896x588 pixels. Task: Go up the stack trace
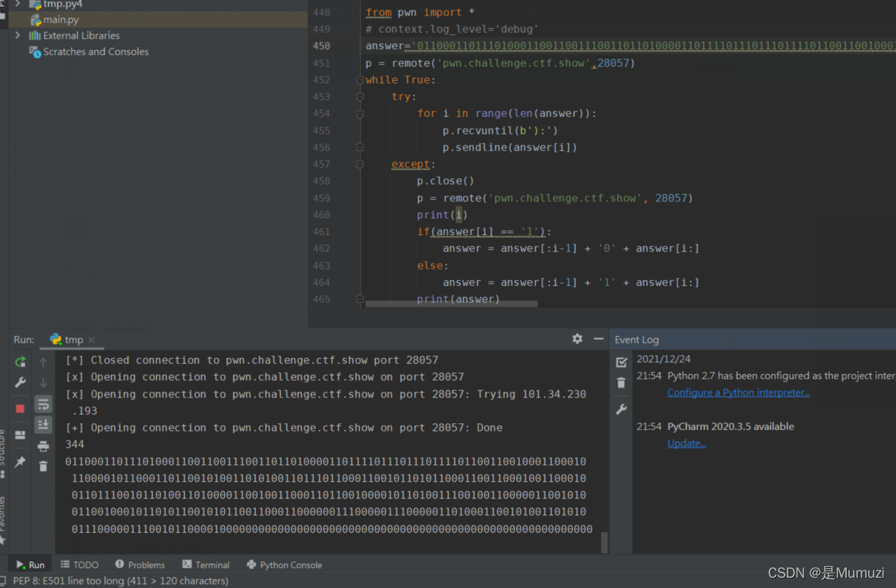click(43, 362)
